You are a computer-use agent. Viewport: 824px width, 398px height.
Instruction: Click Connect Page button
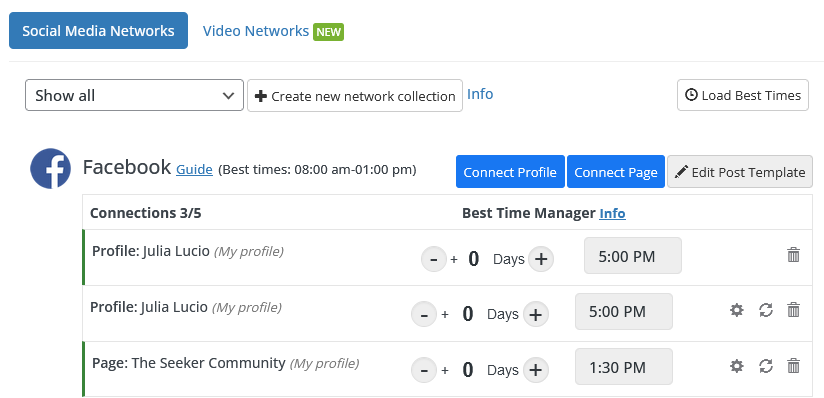616,172
